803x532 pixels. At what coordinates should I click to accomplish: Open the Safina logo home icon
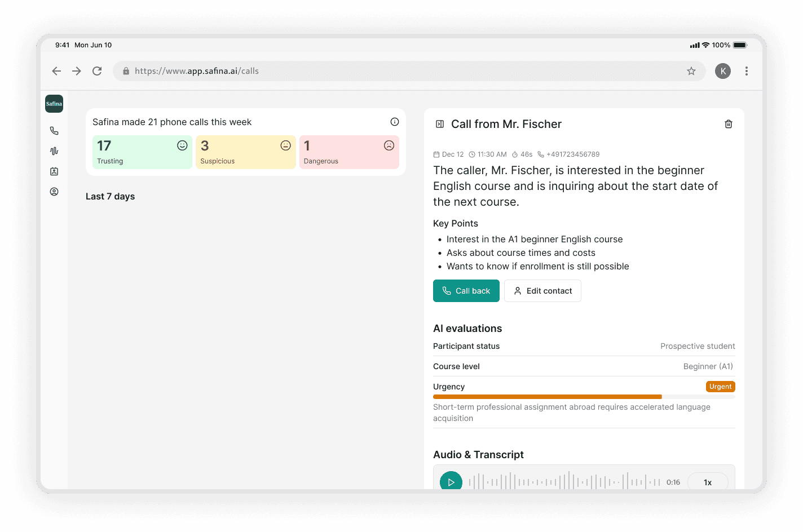[54, 104]
